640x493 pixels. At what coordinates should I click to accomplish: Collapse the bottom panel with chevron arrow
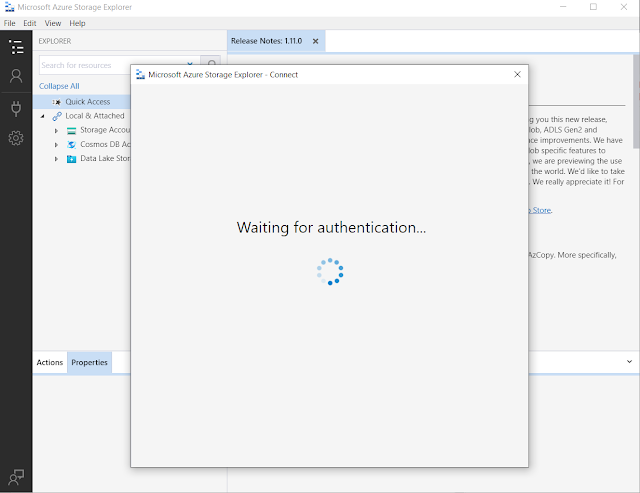tap(629, 362)
